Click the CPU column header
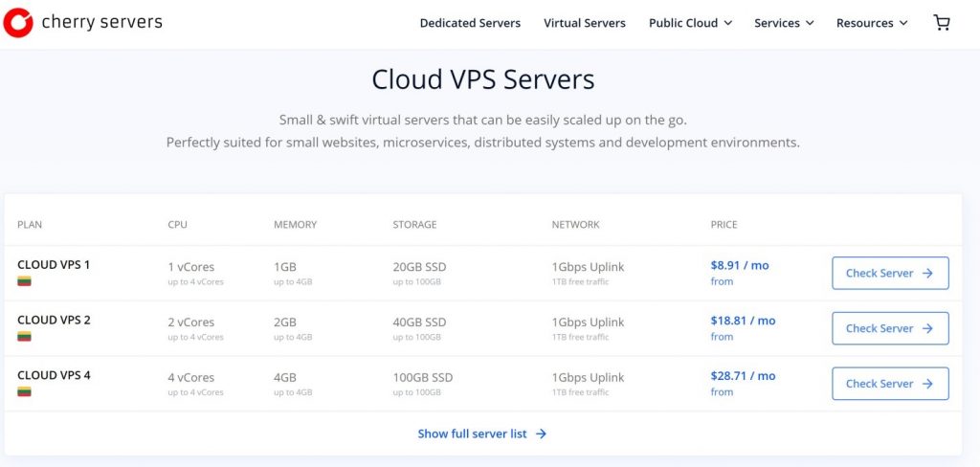The height and width of the screenshot is (467, 980). [177, 225]
